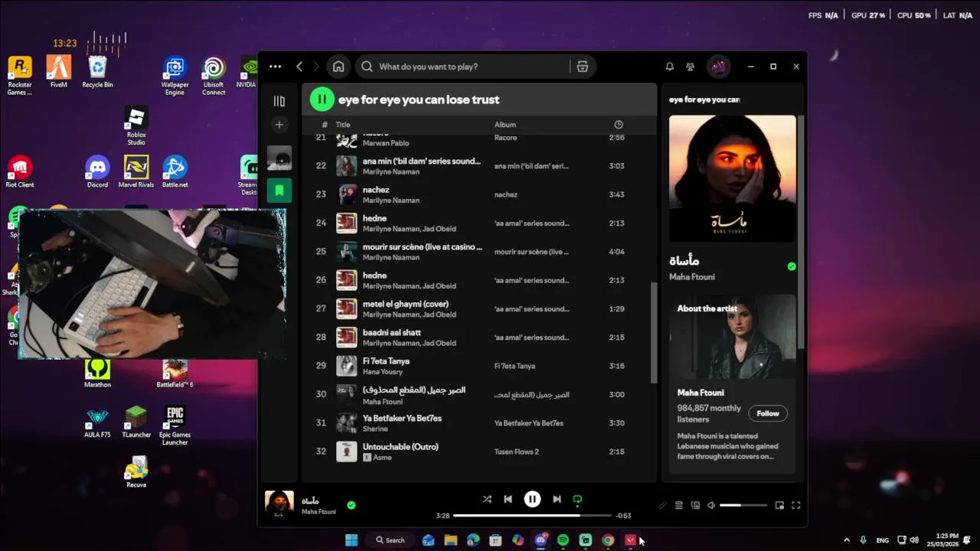980x551 pixels.
Task: Skip to next track in player bar
Action: (557, 499)
